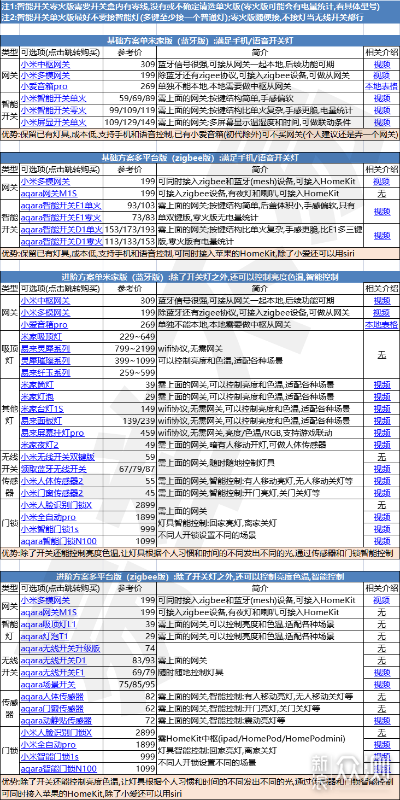Screen dimensions: 400x800
Task: Follow the 米家夜灯2 link
Action: pyautogui.click(x=40, y=445)
